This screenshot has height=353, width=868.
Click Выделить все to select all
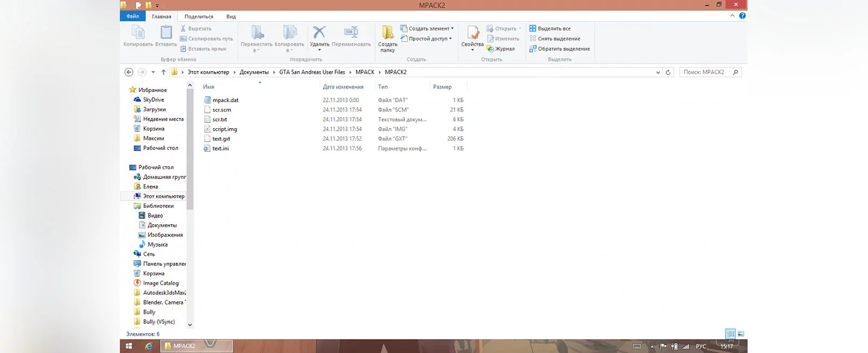(550, 28)
